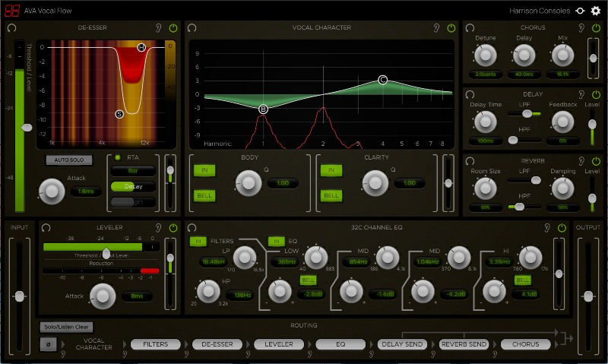608x364 pixels.
Task: Select the Bar RTA display option
Action: click(x=131, y=171)
